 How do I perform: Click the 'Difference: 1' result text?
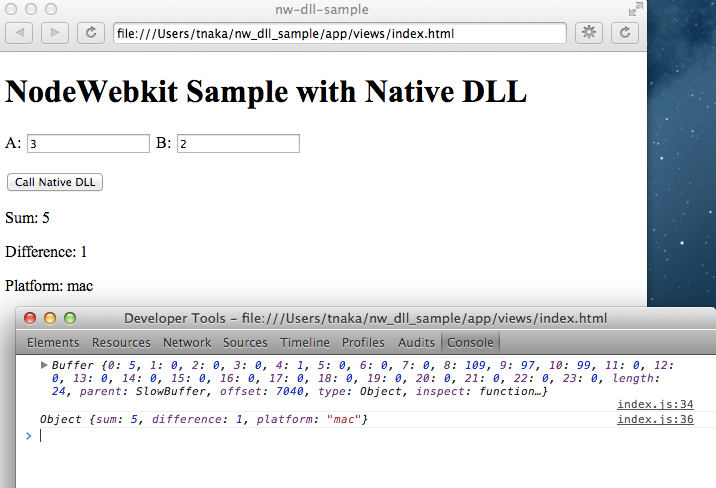pyautogui.click(x=46, y=252)
